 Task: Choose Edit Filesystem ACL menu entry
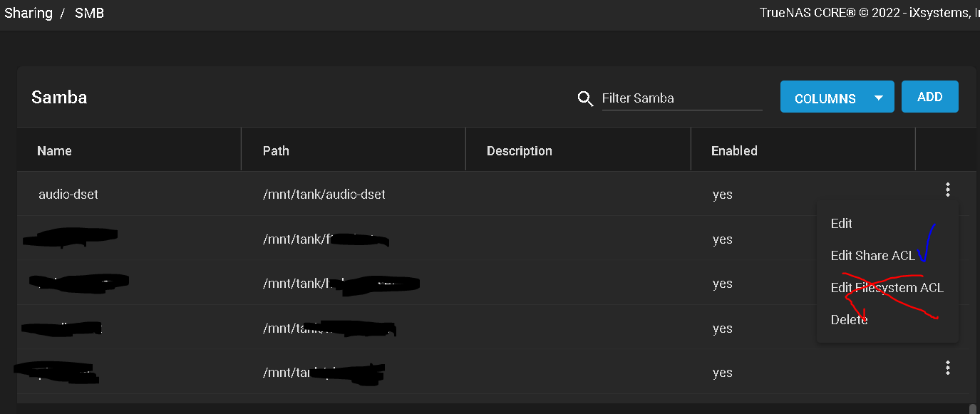pos(888,288)
